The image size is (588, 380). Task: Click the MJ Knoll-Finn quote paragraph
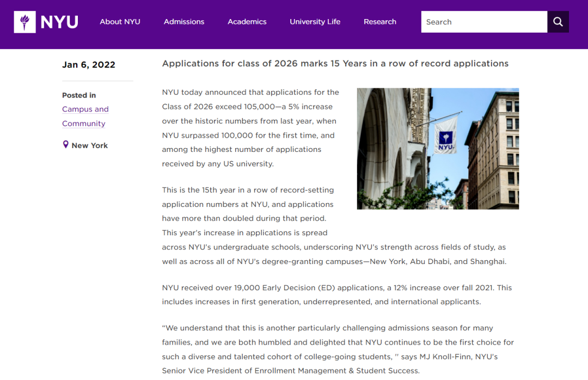(x=338, y=349)
